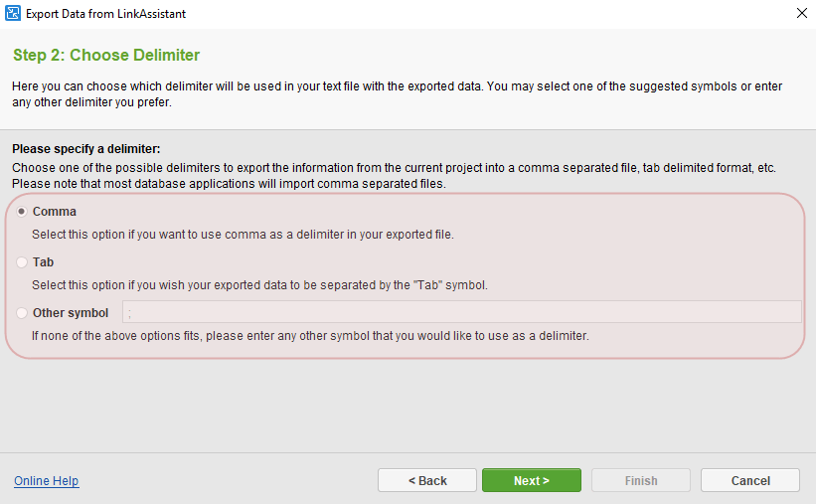Click the Tab symbol description sentence
Image resolution: width=816 pixels, height=504 pixels.
point(259,285)
